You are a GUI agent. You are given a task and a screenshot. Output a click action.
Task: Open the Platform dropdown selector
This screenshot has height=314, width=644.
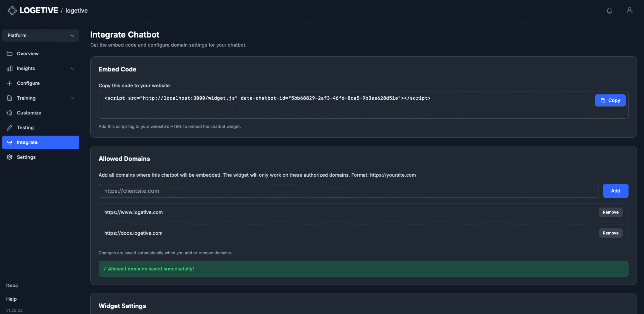point(40,36)
